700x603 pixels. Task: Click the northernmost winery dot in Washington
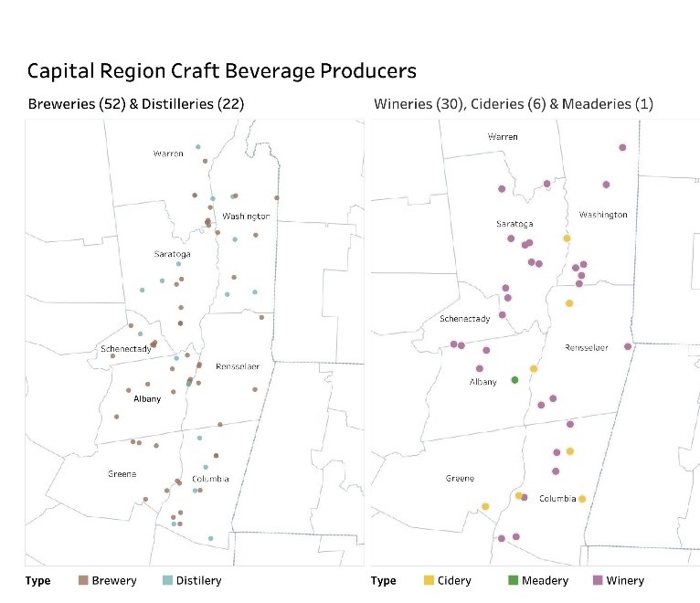(x=622, y=147)
